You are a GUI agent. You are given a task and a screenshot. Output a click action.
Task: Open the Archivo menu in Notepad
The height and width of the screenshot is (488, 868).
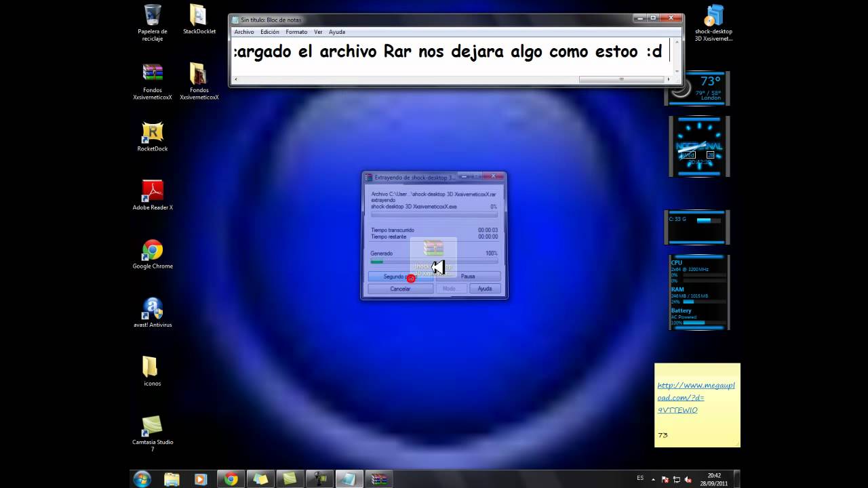[x=243, y=32]
